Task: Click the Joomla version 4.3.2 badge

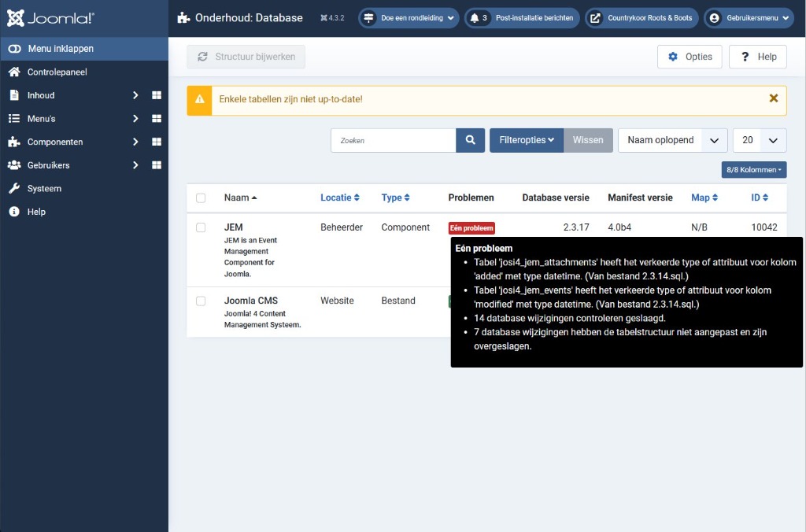Action: point(332,18)
